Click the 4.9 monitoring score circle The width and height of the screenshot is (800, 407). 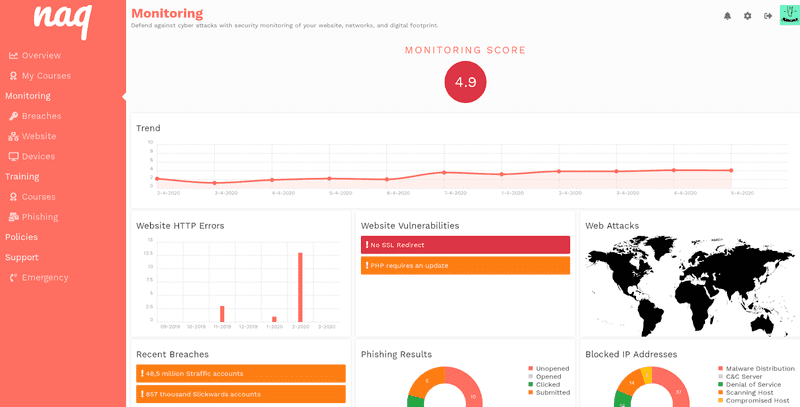465,82
